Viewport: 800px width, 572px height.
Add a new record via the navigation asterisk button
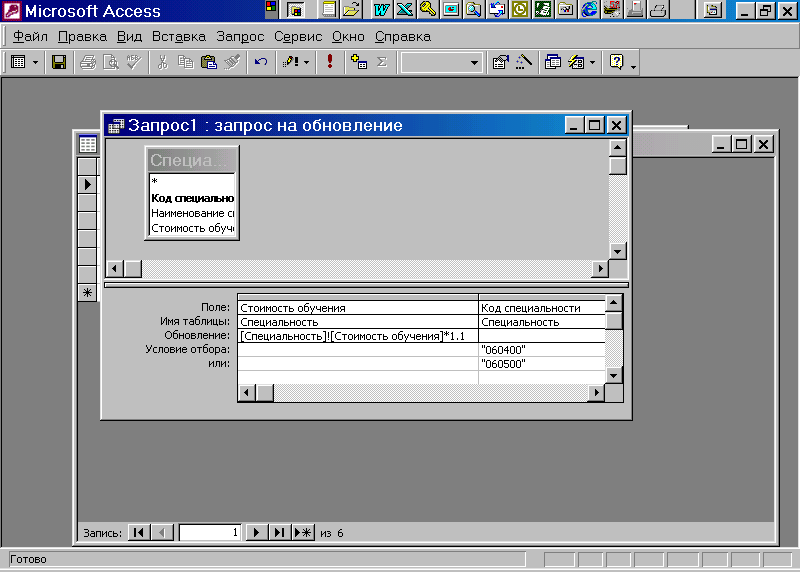point(303,533)
